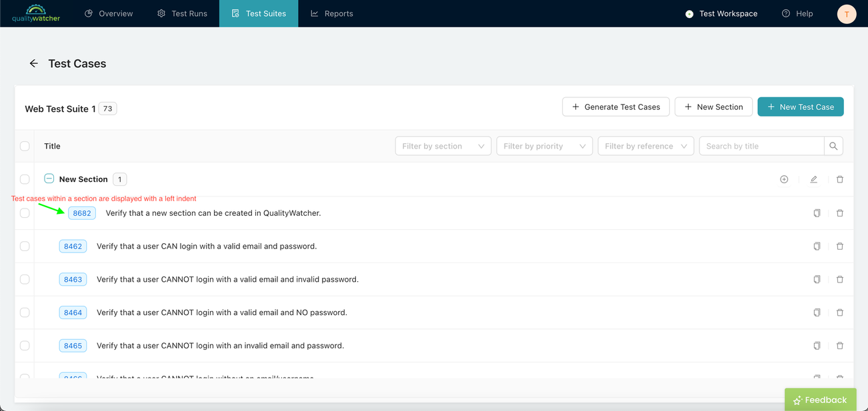
Task: Switch to the Test Runs tab
Action: click(182, 13)
